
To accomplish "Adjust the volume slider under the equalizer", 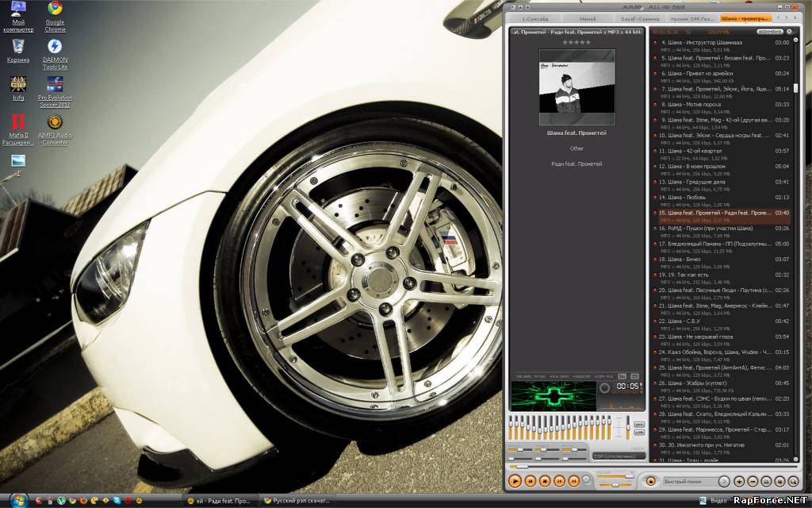I will click(615, 475).
